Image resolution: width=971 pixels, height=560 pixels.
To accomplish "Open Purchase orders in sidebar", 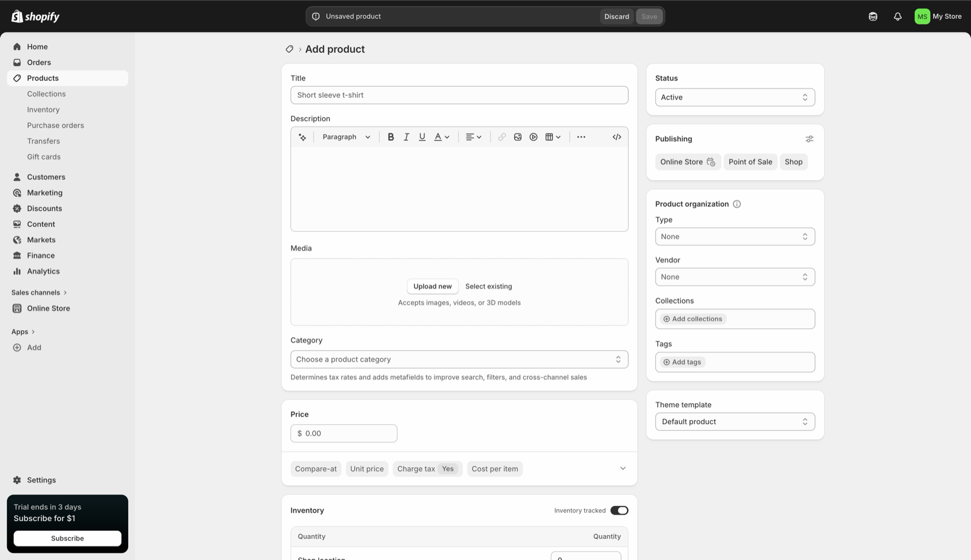I will coord(55,126).
